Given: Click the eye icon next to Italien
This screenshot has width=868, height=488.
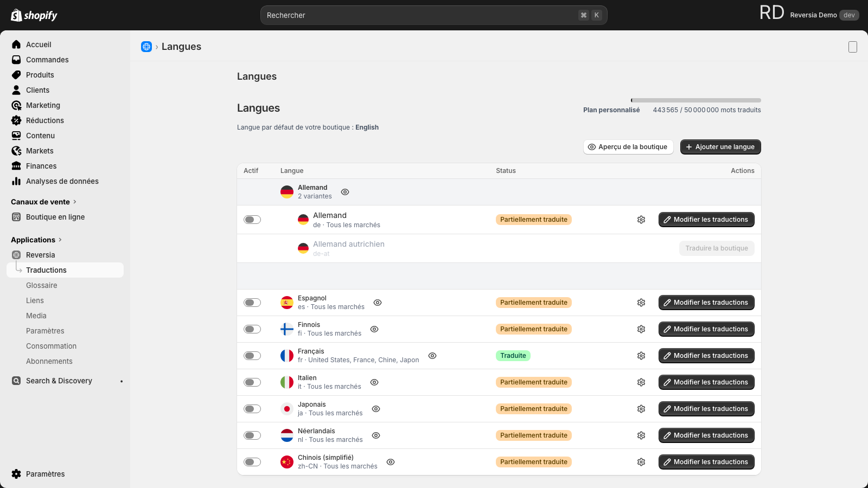Looking at the screenshot, I should click(374, 382).
